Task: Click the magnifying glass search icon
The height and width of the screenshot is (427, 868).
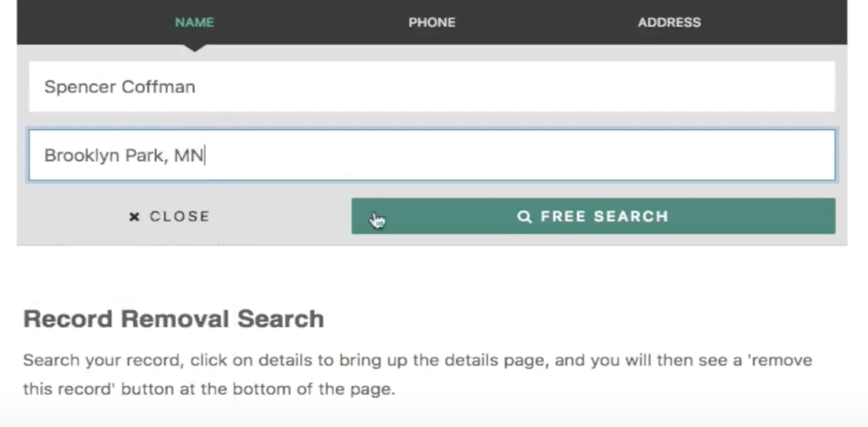Action: (x=524, y=217)
